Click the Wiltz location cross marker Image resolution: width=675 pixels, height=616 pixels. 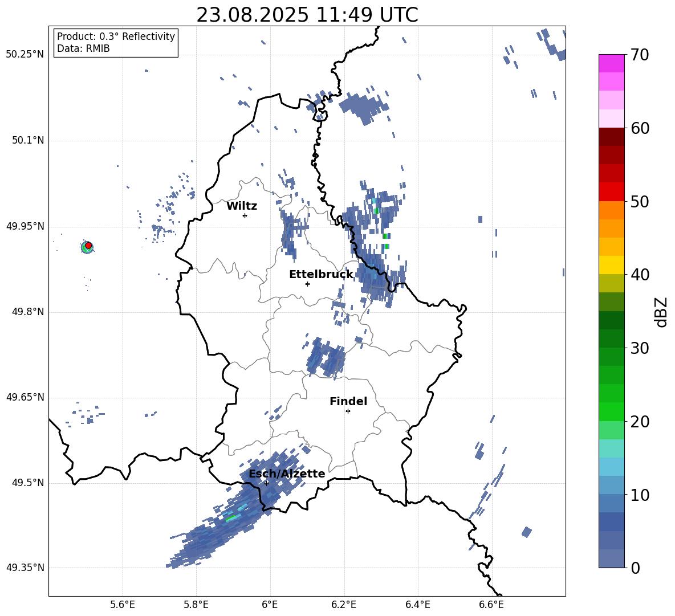(245, 215)
